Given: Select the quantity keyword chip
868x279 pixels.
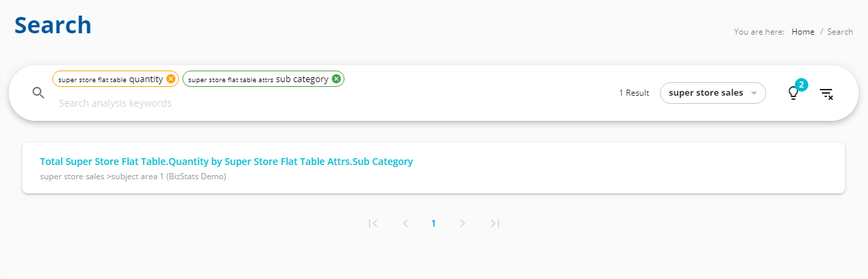Looking at the screenshot, I should point(115,79).
